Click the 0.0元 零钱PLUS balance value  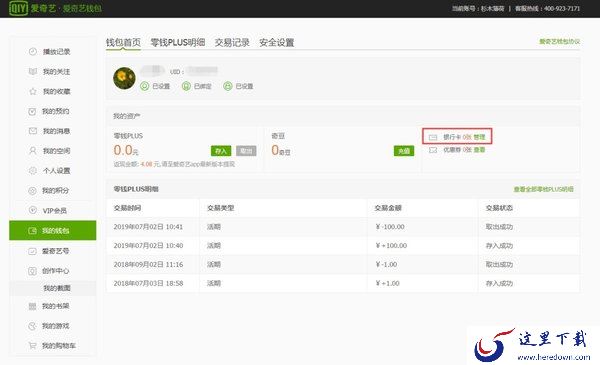(126, 150)
